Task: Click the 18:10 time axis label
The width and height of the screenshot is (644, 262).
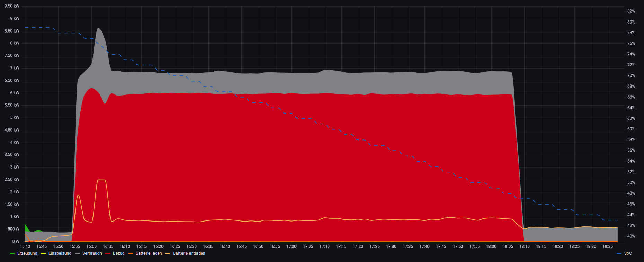Action: tap(524, 247)
